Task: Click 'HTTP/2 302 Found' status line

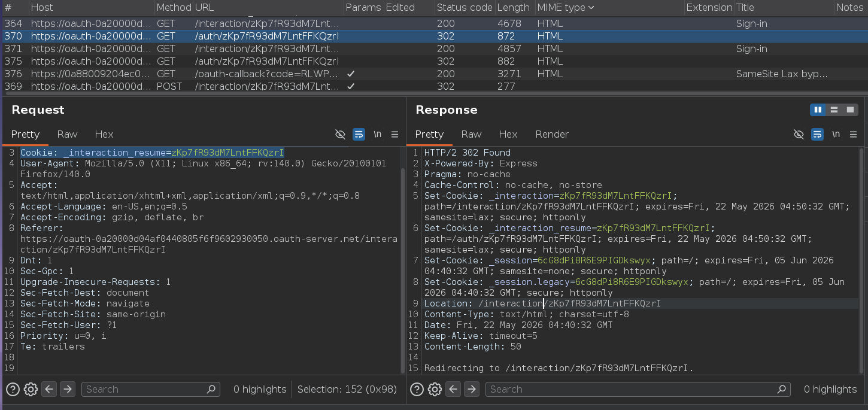Action: (468, 153)
